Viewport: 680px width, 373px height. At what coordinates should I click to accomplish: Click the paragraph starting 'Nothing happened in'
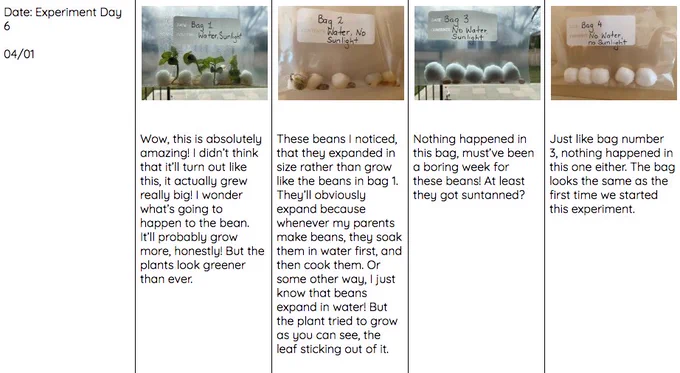[473, 167]
